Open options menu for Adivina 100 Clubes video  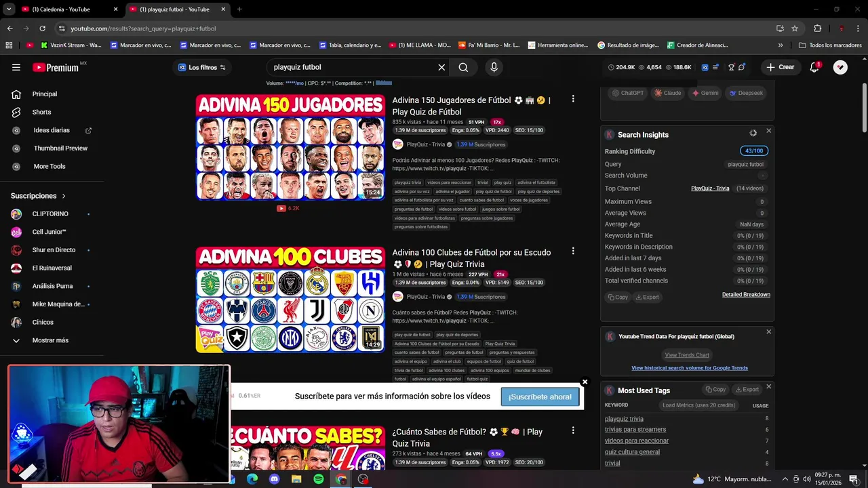coord(573,251)
